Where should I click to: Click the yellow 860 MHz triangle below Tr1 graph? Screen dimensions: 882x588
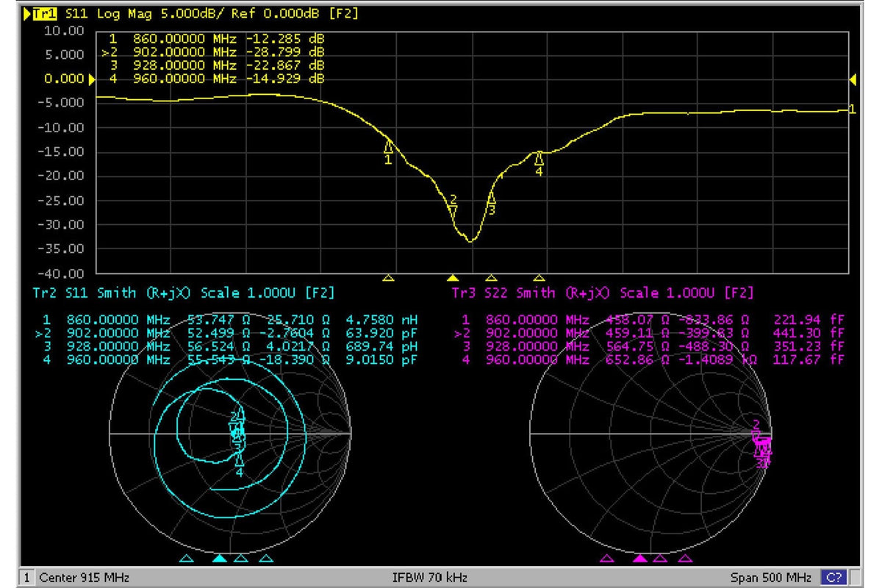[389, 278]
